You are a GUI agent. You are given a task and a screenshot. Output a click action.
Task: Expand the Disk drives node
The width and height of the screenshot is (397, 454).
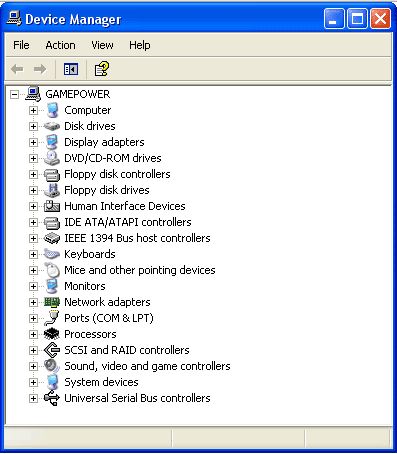pyautogui.click(x=33, y=126)
